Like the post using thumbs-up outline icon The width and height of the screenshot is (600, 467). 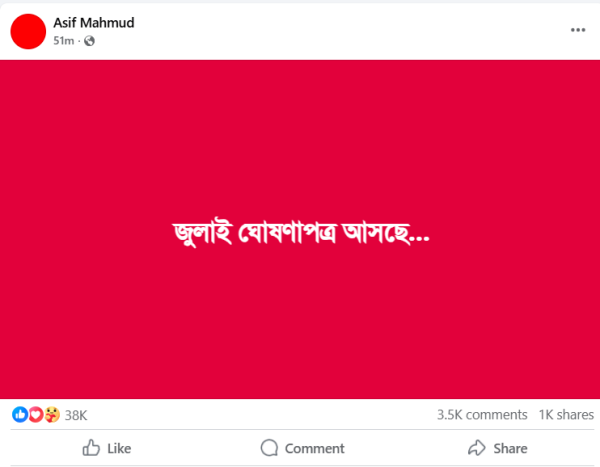coord(91,447)
